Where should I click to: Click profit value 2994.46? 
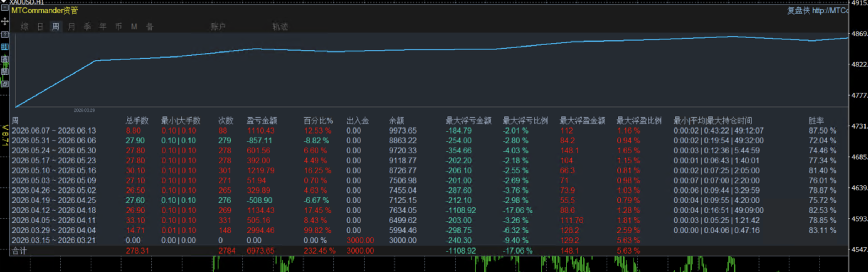point(261,230)
